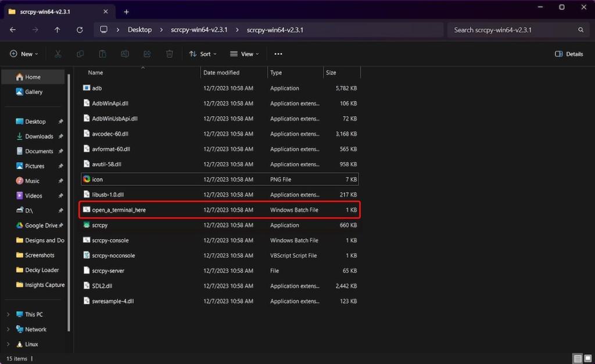Screen dimensions: 595x364
Task: Switch to large thumbnails view icon bottom-right
Action: coord(587,359)
